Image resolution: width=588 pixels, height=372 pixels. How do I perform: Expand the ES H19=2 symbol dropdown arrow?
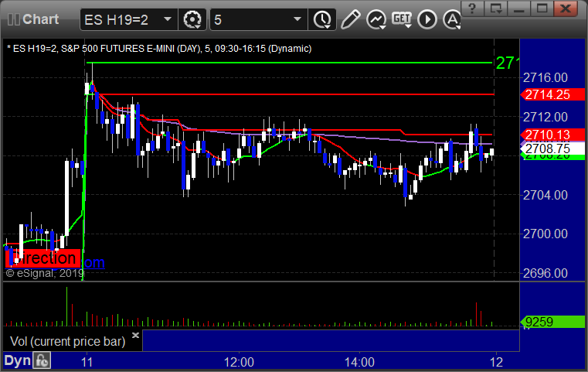point(168,19)
